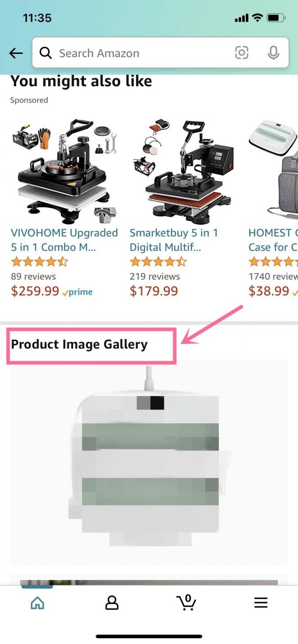Open the main product gallery image

coord(149,462)
